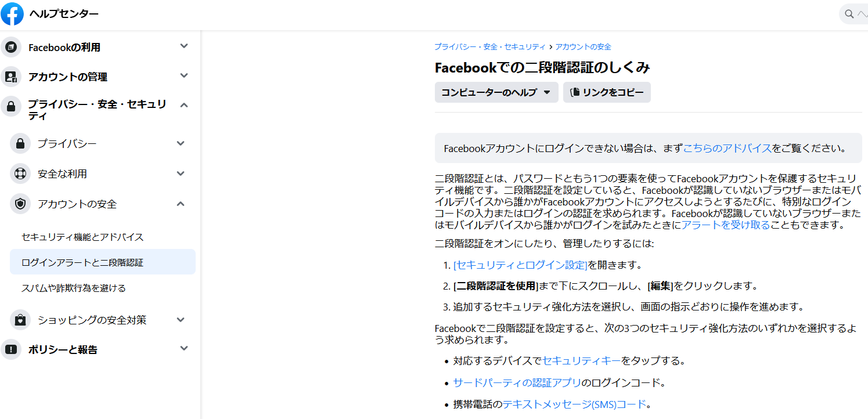868x419 pixels.
Task: Click the リンクをコピー button
Action: click(x=607, y=92)
